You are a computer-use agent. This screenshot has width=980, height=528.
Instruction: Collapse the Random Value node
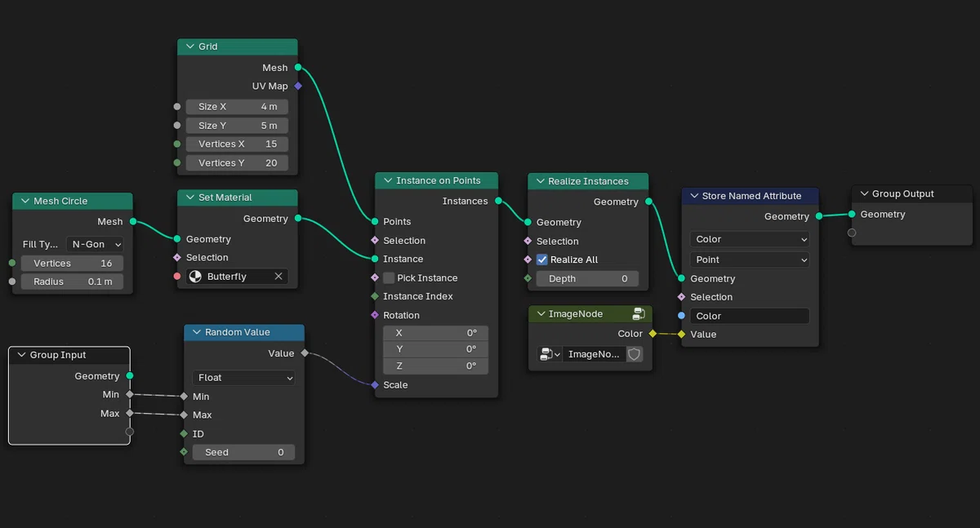(x=197, y=332)
